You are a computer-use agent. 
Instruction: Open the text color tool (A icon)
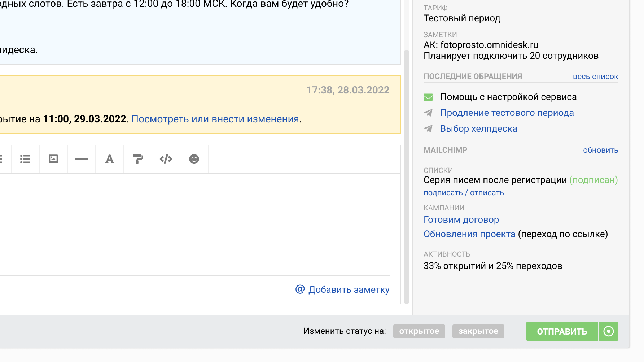point(109,159)
